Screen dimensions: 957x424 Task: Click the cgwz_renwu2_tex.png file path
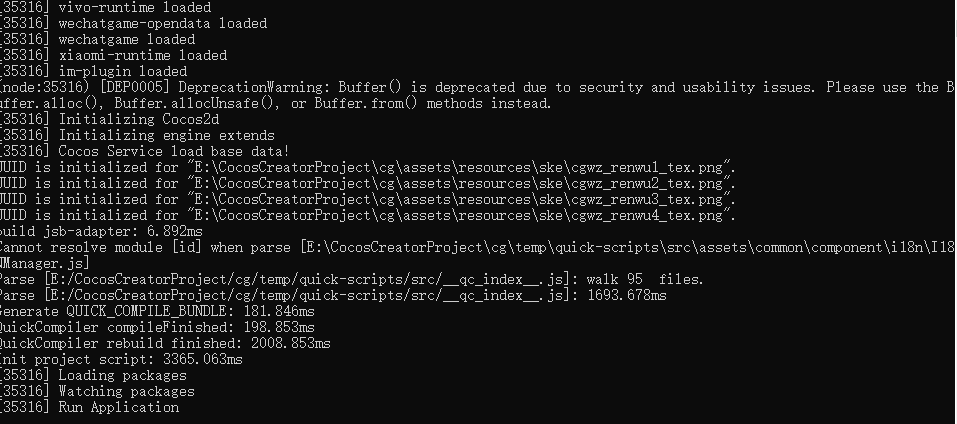click(x=461, y=183)
